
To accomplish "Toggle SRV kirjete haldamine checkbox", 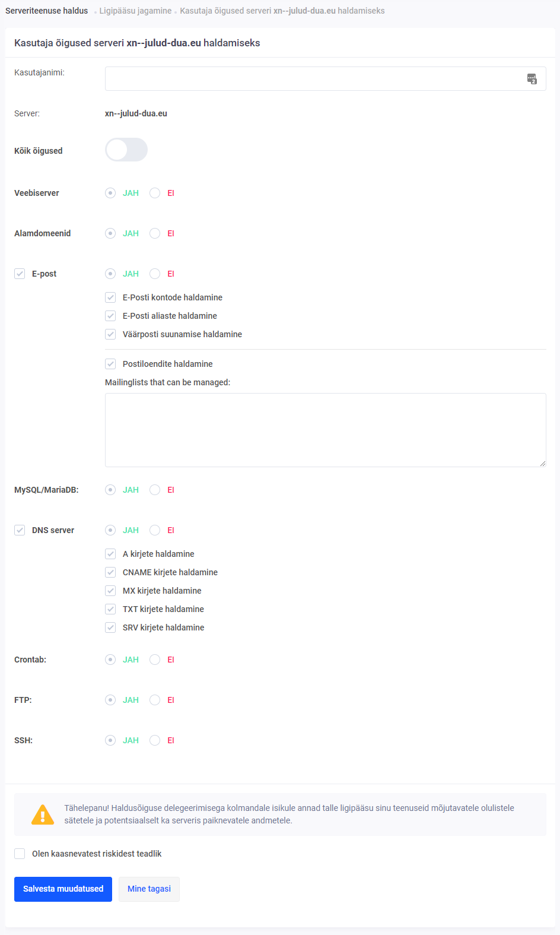I will tap(110, 627).
